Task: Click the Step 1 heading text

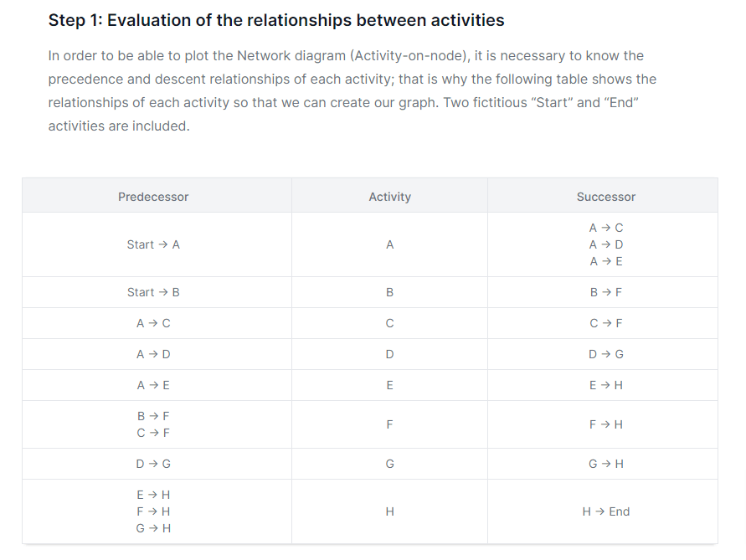Action: click(276, 20)
